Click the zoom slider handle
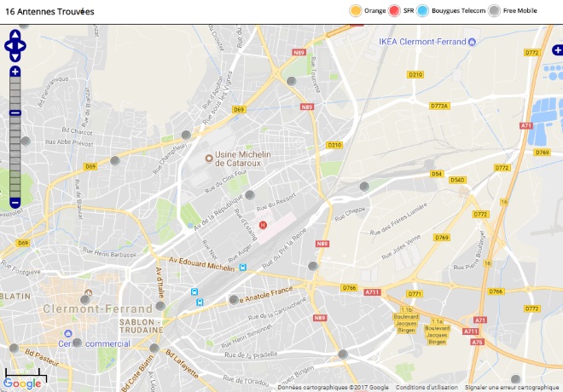 (15, 113)
